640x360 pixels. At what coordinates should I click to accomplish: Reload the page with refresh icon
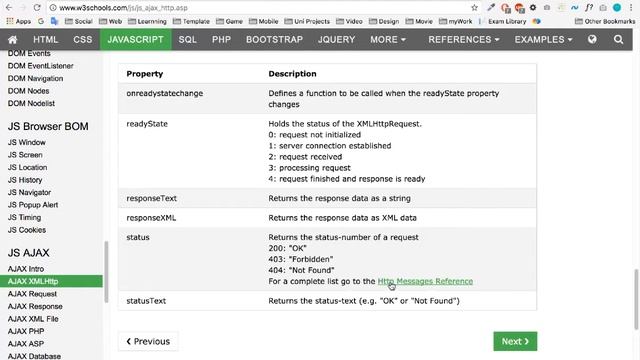point(37,8)
